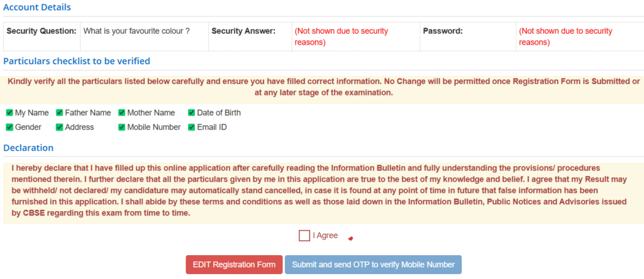Click the red pointer mark beside I Agree
644x279 pixels.
point(350,238)
